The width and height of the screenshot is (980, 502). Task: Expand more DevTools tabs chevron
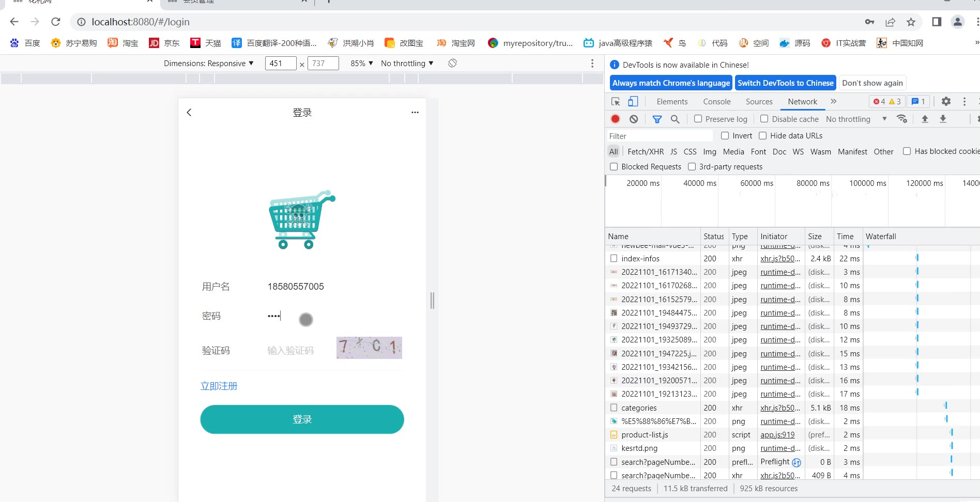tap(833, 101)
